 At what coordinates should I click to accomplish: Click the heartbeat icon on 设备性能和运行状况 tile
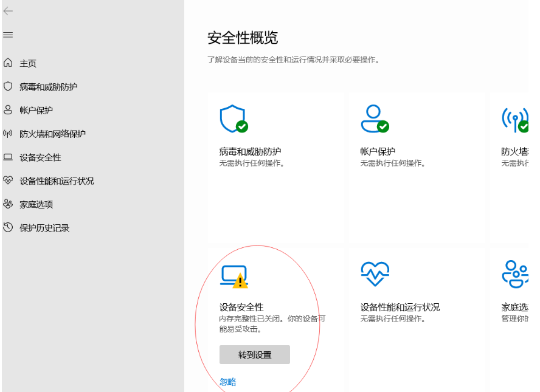coord(375,273)
